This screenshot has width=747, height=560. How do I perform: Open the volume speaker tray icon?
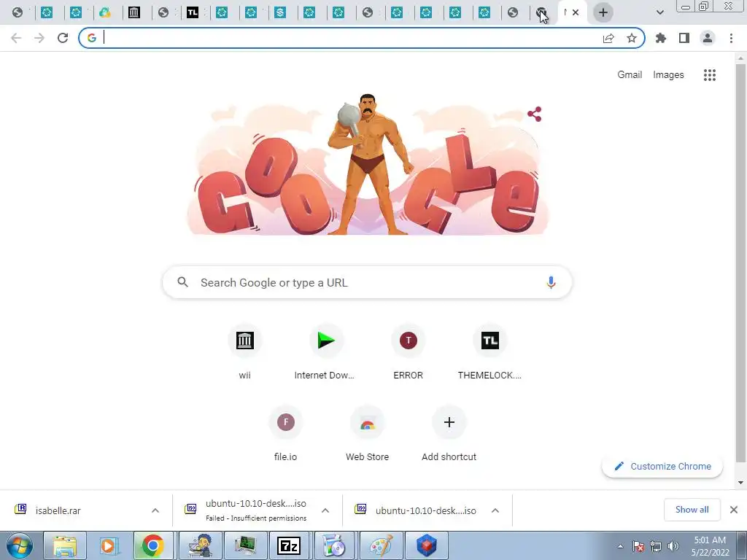(x=673, y=546)
